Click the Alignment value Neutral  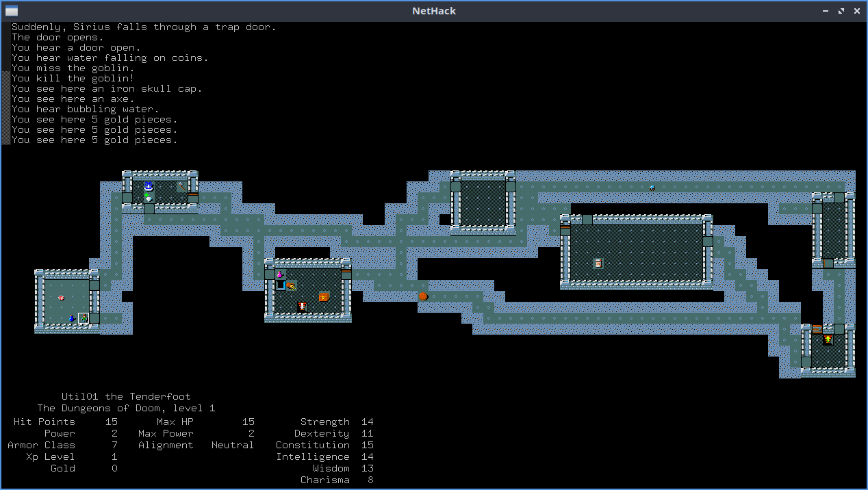233,446
